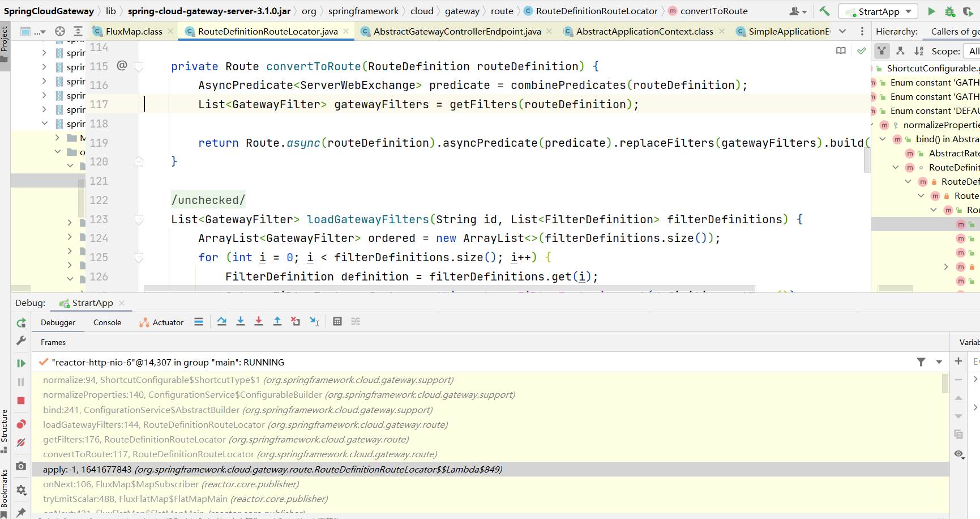Click blue Step Into arrow icon

241,322
